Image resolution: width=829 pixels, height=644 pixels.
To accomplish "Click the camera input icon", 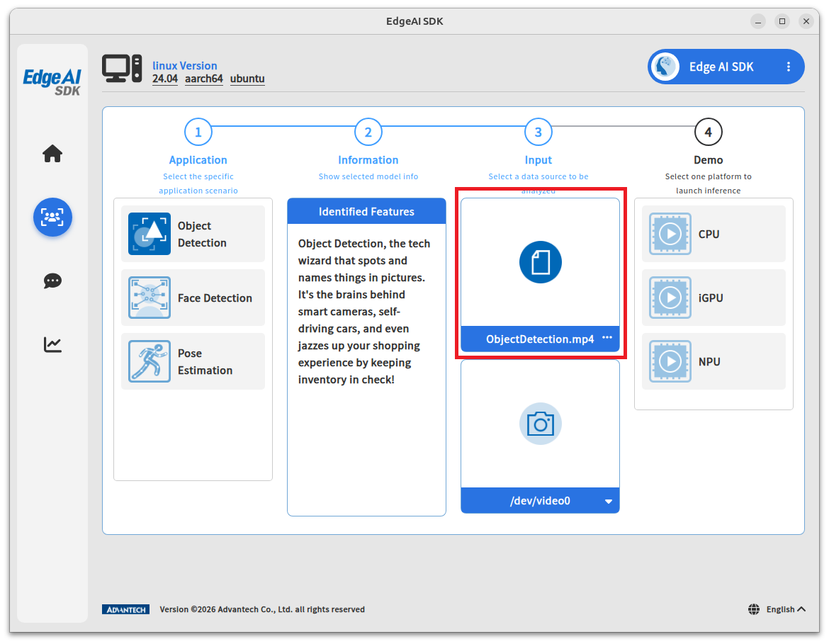I will click(x=540, y=424).
